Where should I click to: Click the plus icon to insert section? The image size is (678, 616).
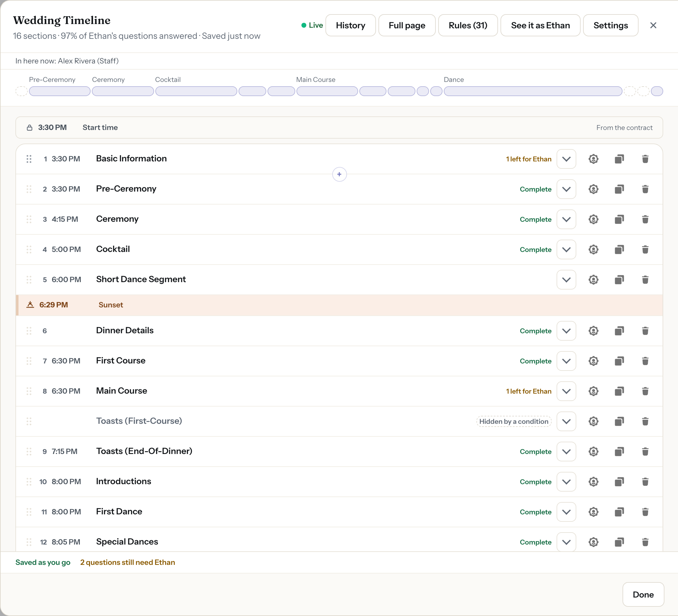[339, 174]
